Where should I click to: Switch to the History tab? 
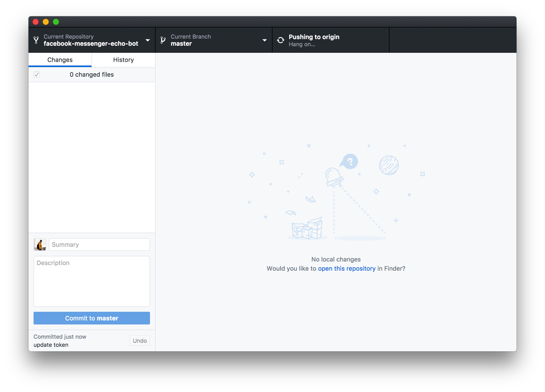tap(124, 60)
